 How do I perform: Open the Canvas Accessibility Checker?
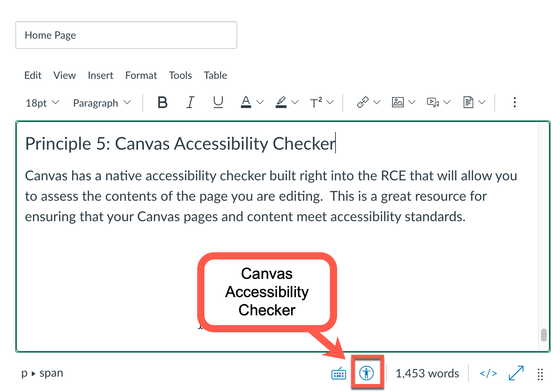click(367, 373)
